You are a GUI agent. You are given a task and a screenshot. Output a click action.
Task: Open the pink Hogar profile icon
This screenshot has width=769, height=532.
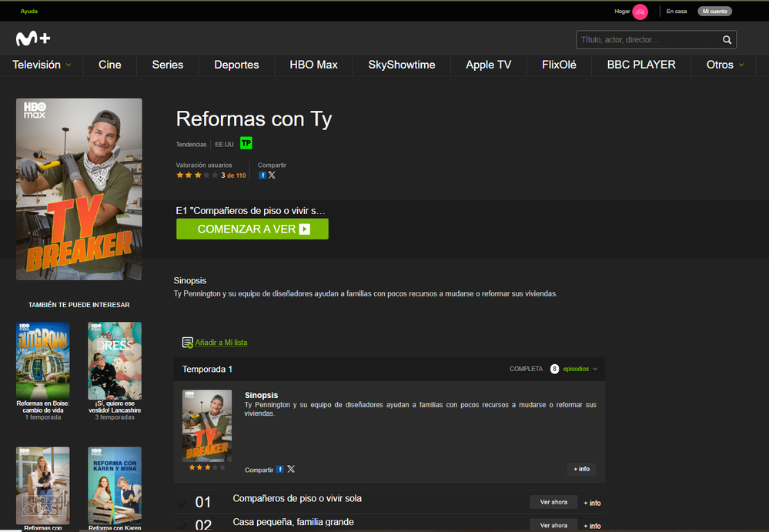pyautogui.click(x=640, y=12)
